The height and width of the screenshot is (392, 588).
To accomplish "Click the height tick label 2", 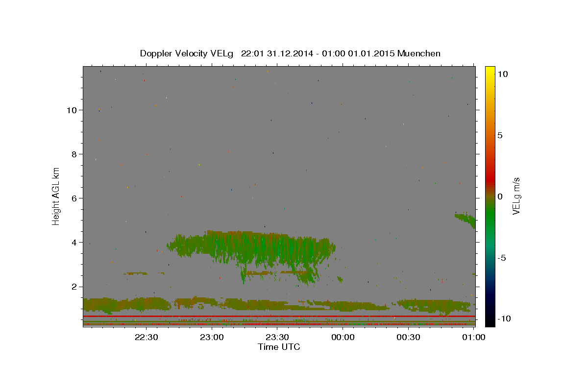I will 74,287.
